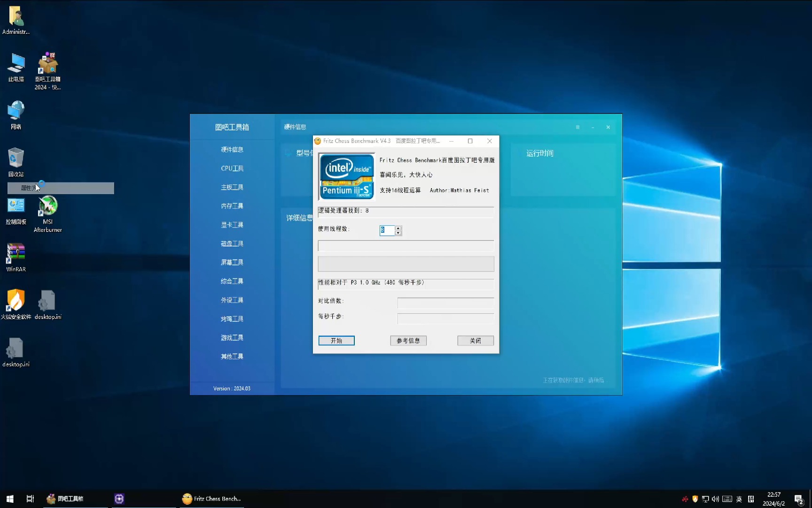Launch the WinRAR desktop shortcut
Viewport: 812px width, 508px height.
pos(16,258)
